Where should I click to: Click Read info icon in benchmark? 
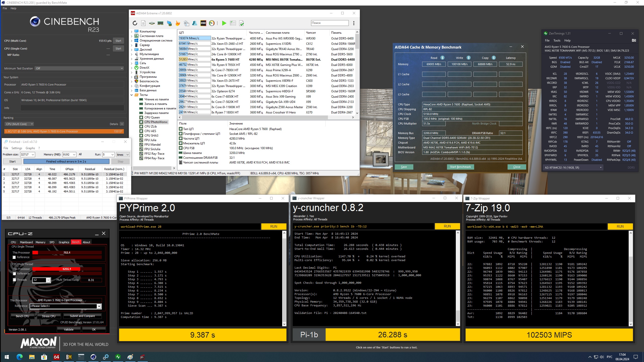click(442, 58)
